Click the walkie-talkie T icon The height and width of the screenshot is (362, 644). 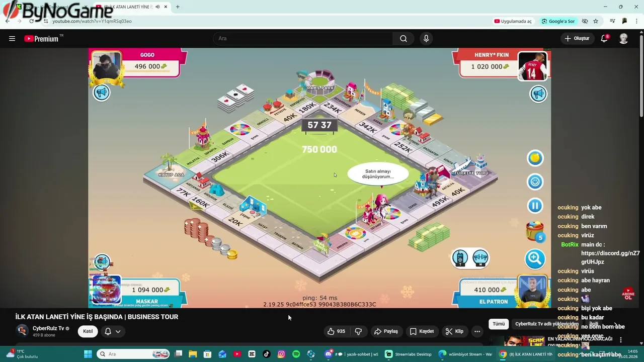click(460, 258)
